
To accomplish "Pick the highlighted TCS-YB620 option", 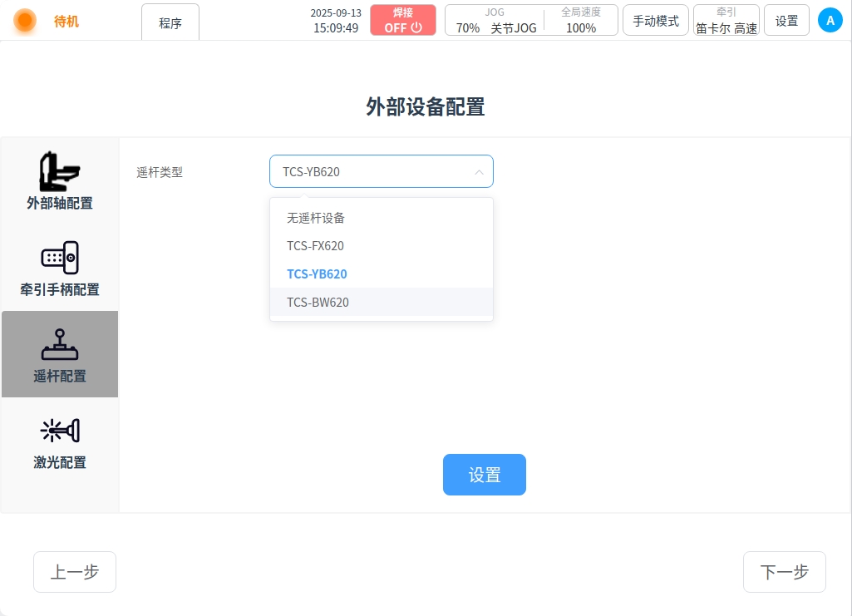I will (317, 274).
